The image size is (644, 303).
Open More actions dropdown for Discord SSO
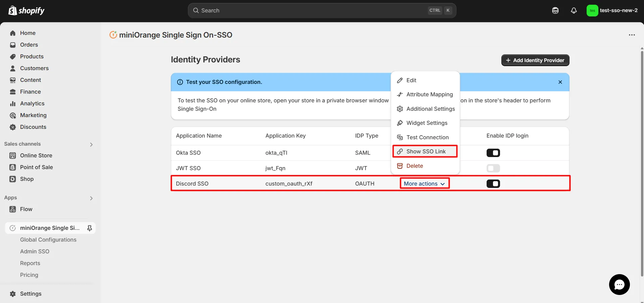(424, 184)
